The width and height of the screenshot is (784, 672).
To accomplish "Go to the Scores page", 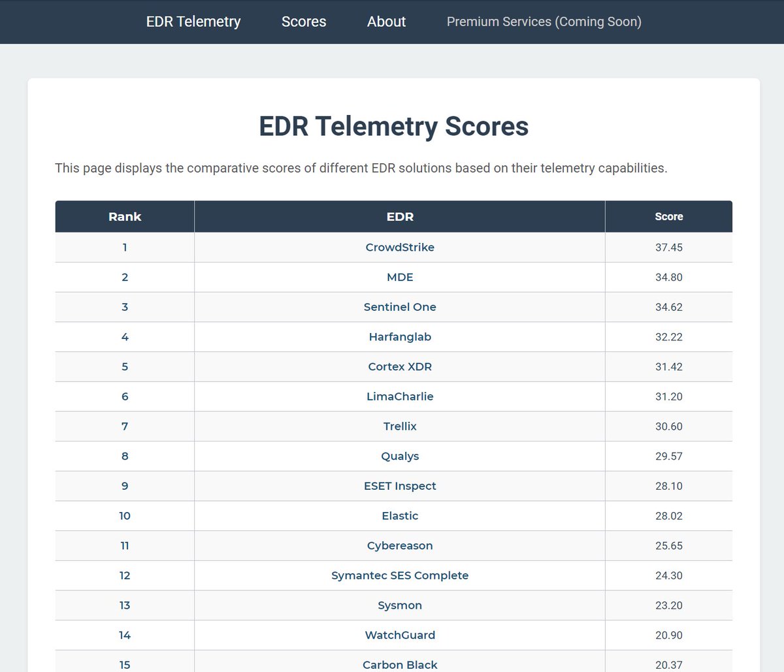I will point(304,22).
